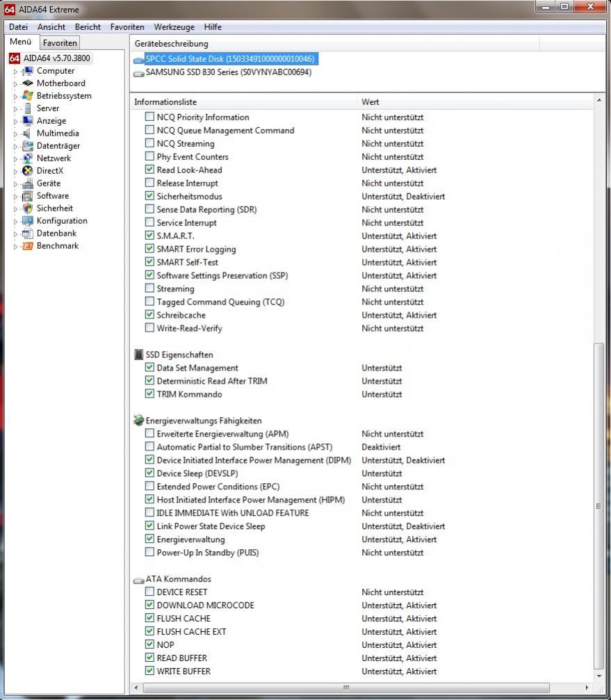Click the vertical scrollbar up arrow
Image resolution: width=611 pixels, height=700 pixels.
pyautogui.click(x=599, y=100)
